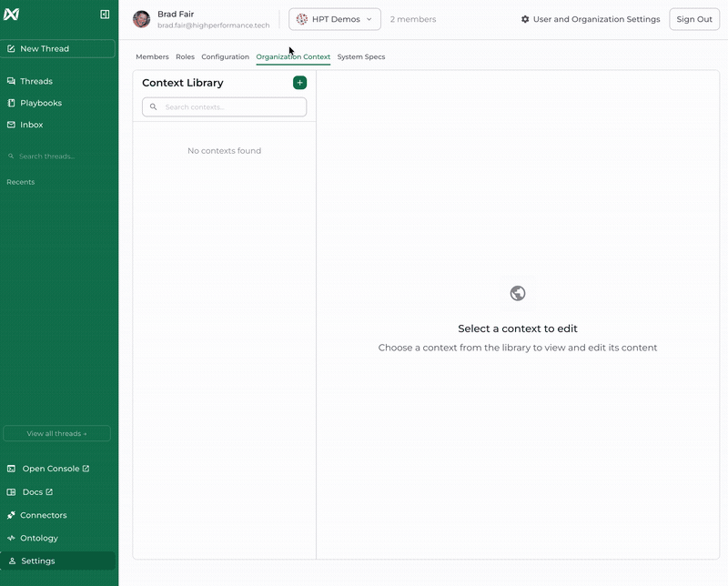Click Brad Fair's profile avatar

click(141, 18)
